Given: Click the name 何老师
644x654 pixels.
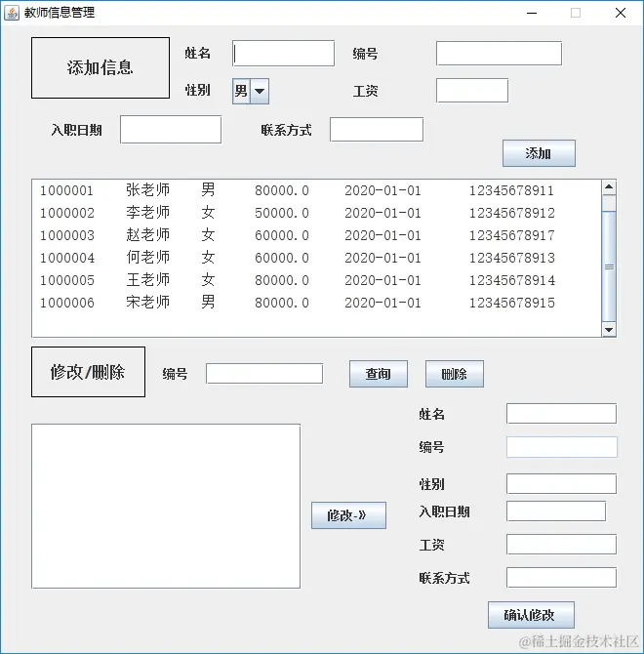Looking at the screenshot, I should 148,258.
